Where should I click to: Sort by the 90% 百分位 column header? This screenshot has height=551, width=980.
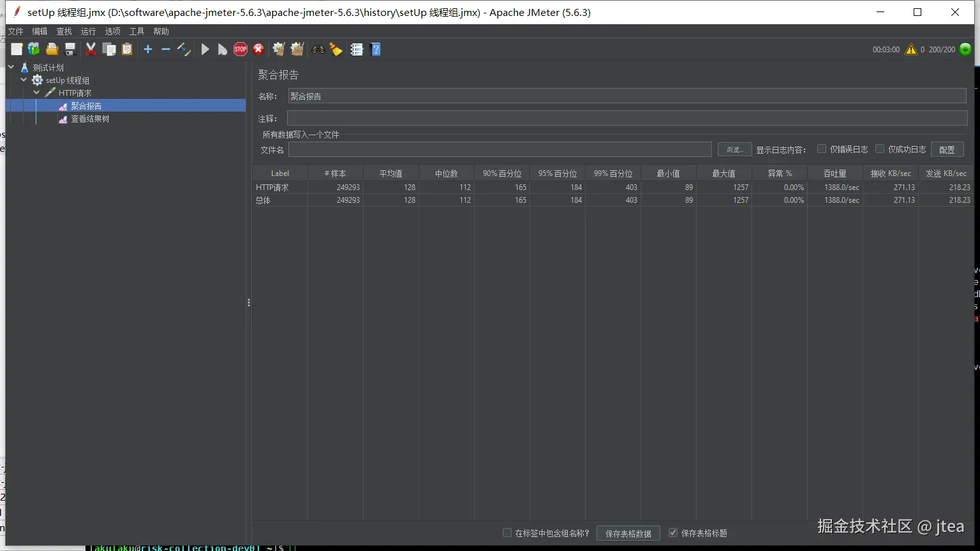click(x=502, y=173)
